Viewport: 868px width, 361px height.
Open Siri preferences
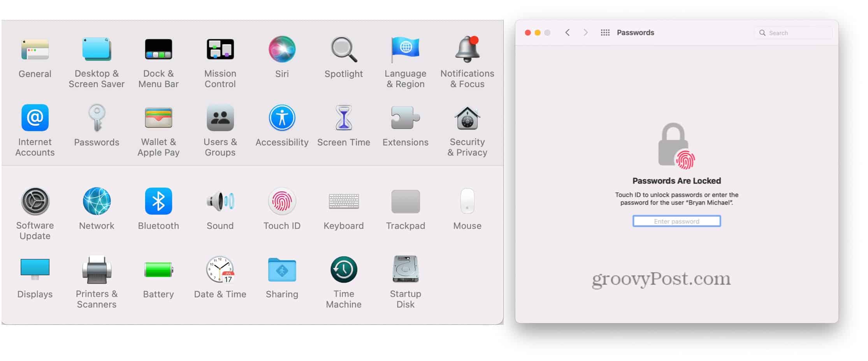tap(282, 49)
